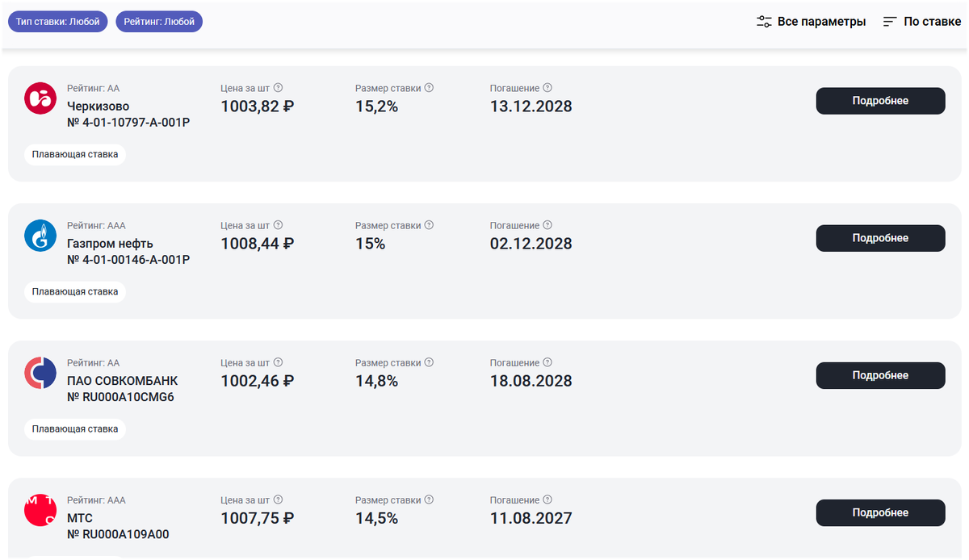The height and width of the screenshot is (560, 969).
Task: Show the Погашение help icon in Газпром нефть card
Action: point(547,225)
